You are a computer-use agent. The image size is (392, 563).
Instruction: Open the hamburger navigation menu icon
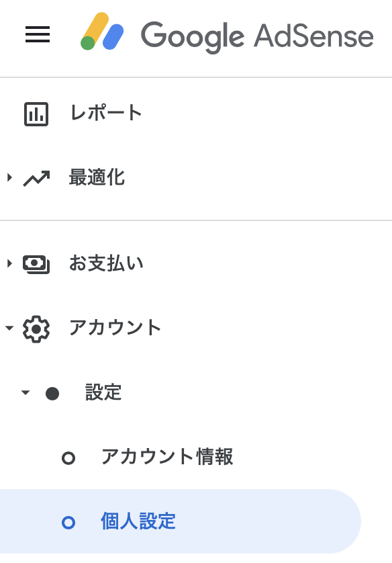(x=38, y=35)
